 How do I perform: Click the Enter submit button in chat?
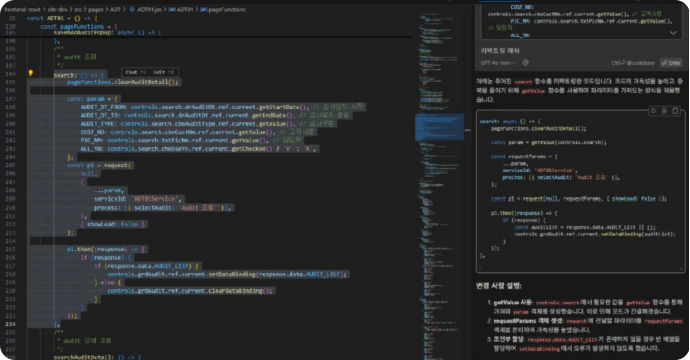tap(671, 63)
